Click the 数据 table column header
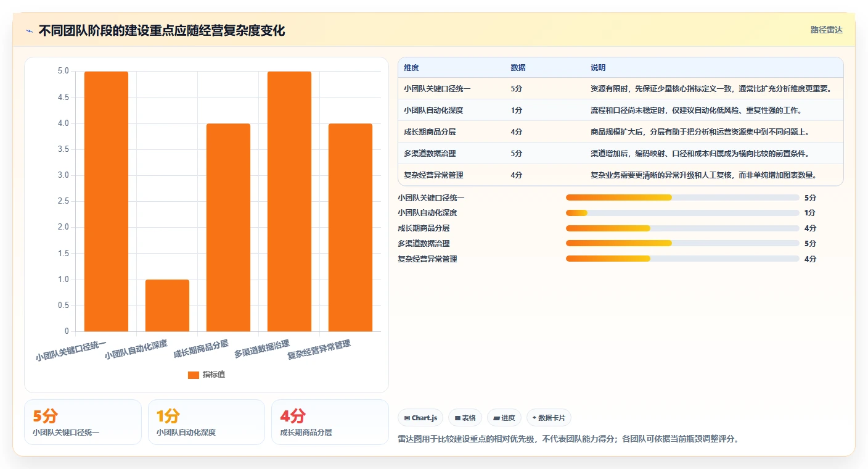Screen dimensions: 868x469 point(518,68)
